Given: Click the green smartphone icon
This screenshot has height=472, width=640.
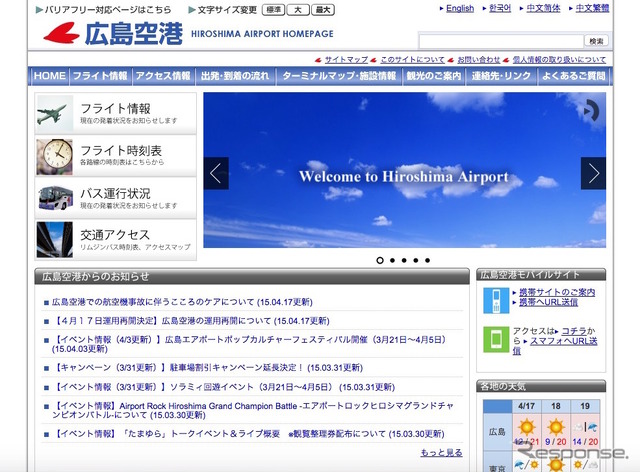Looking at the screenshot, I should pos(496,339).
